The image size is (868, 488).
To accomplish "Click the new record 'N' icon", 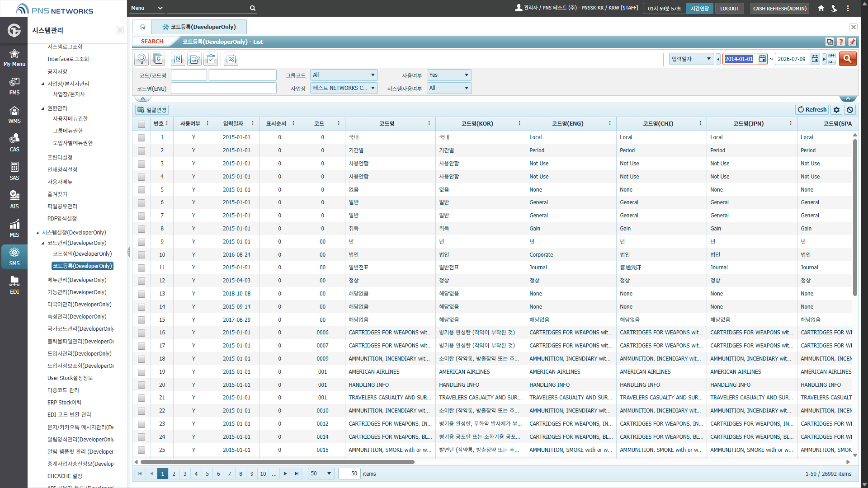I will point(178,59).
